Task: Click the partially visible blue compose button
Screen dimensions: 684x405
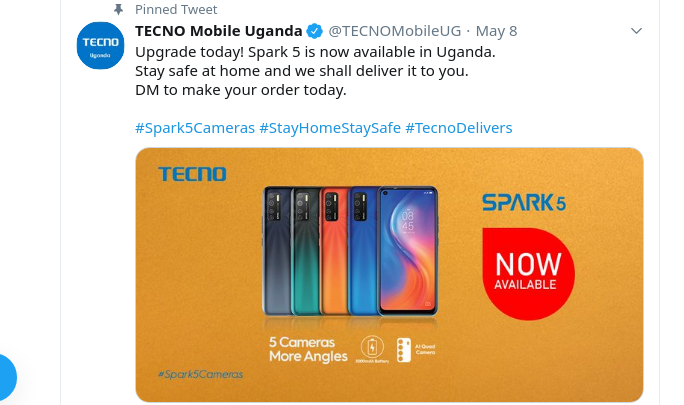Action: pyautogui.click(x=5, y=378)
